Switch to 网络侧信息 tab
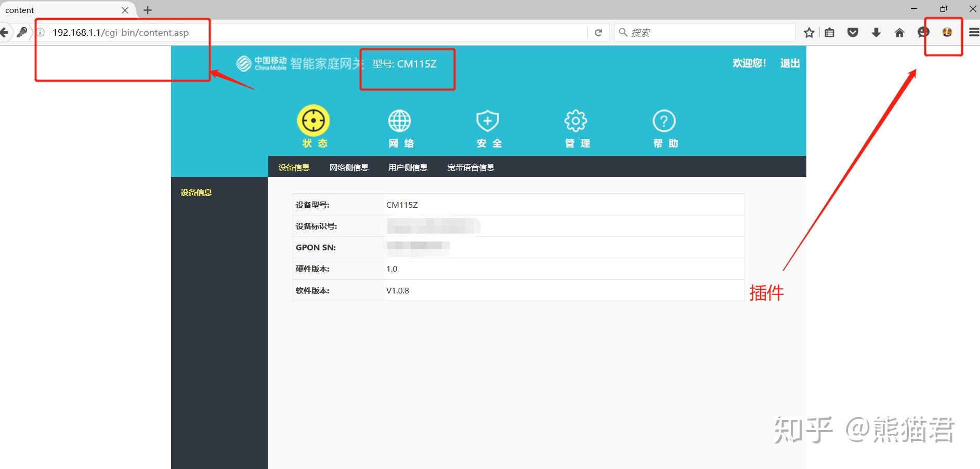 [349, 167]
